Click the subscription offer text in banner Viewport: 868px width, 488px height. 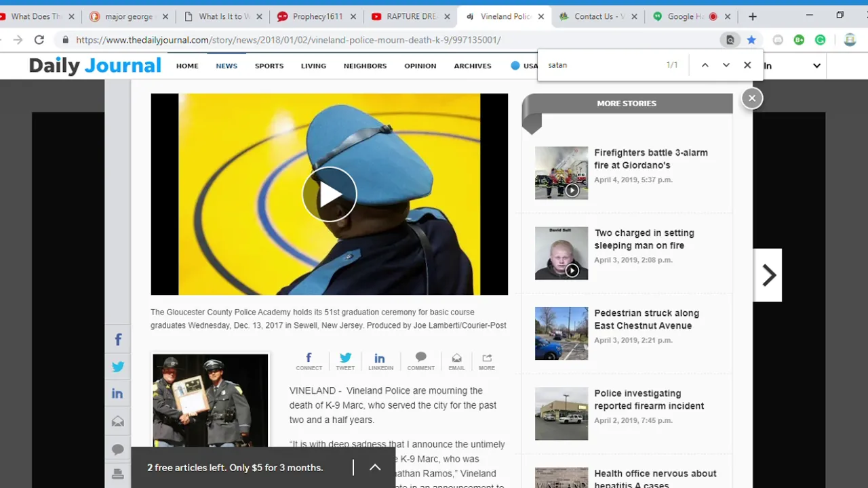(x=235, y=468)
